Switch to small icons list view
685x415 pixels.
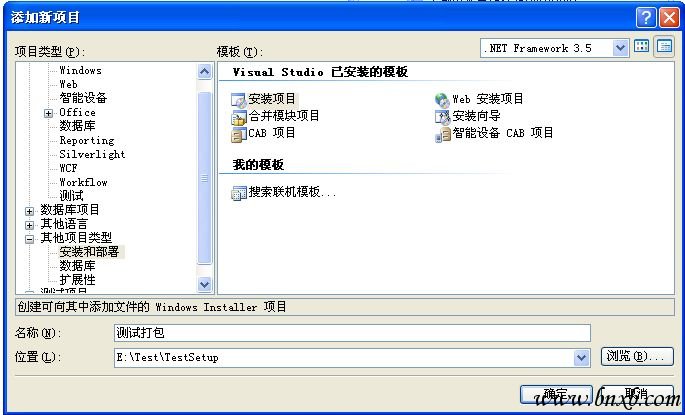pos(664,46)
